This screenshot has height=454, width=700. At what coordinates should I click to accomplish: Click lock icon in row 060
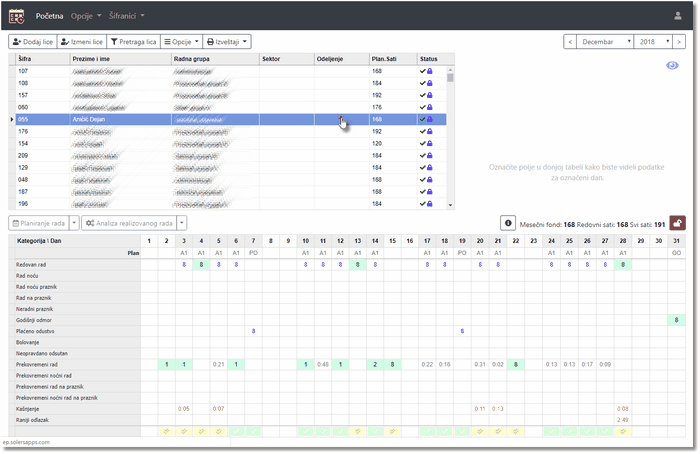pyautogui.click(x=429, y=107)
